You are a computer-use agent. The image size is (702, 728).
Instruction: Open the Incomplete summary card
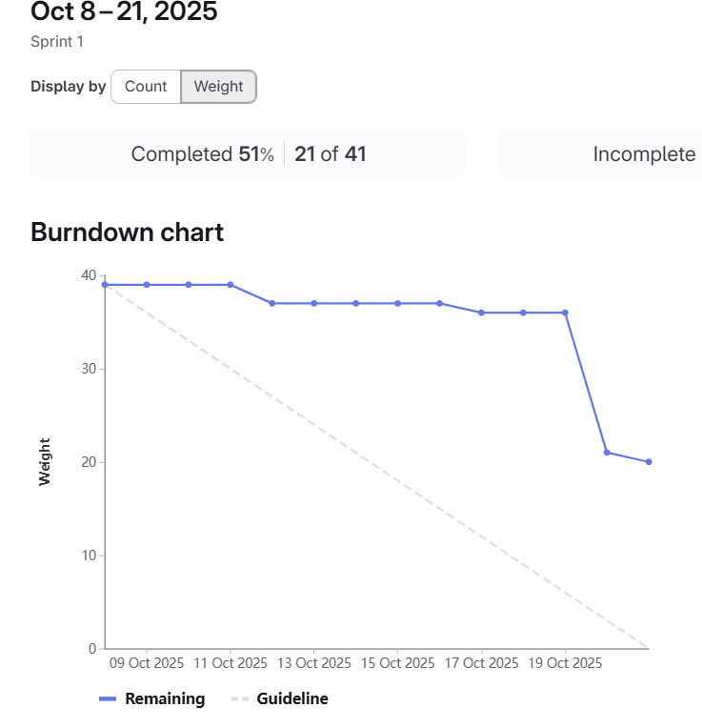pos(644,154)
